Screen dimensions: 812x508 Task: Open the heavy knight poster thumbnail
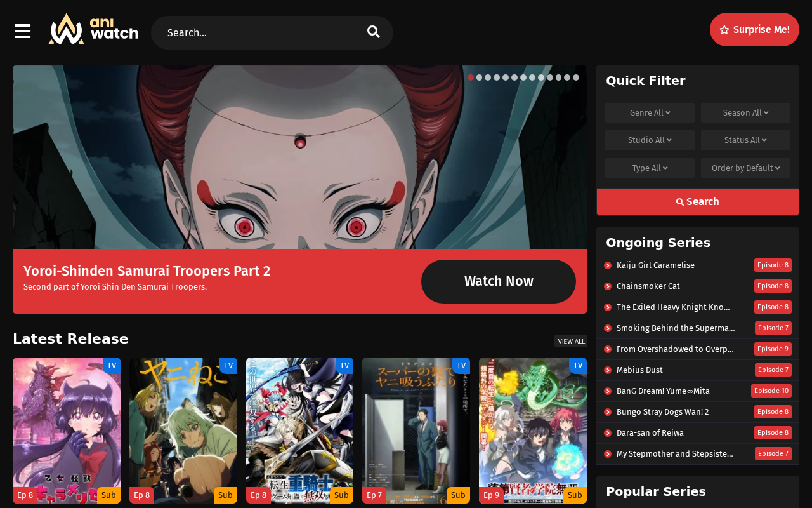point(299,431)
